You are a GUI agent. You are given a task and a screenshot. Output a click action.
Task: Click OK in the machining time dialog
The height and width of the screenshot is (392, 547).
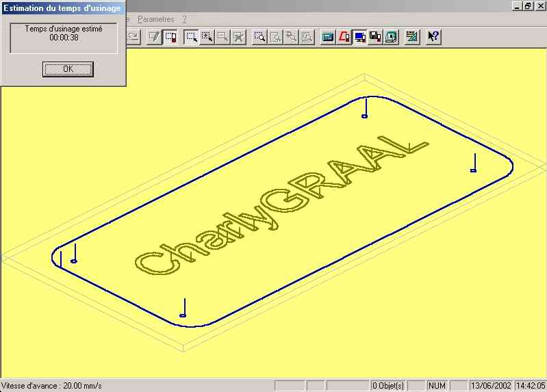[68, 69]
